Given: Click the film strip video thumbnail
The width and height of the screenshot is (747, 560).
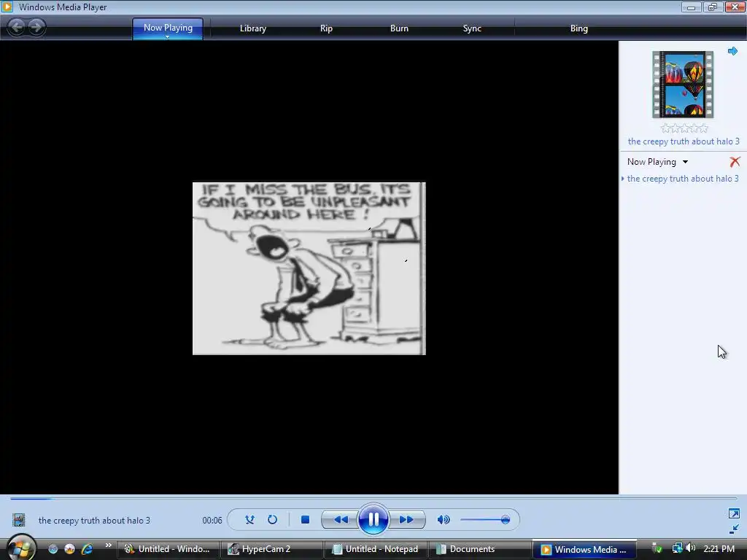Looking at the screenshot, I should point(683,85).
